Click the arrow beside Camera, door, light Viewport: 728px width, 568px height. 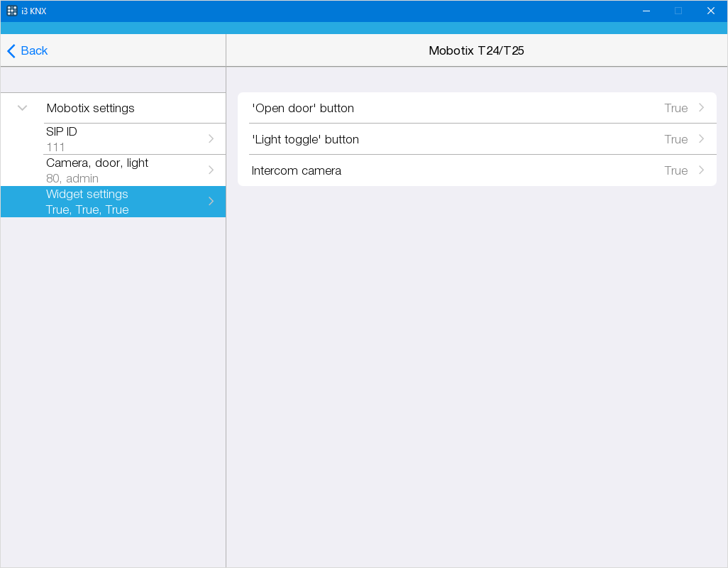click(211, 170)
